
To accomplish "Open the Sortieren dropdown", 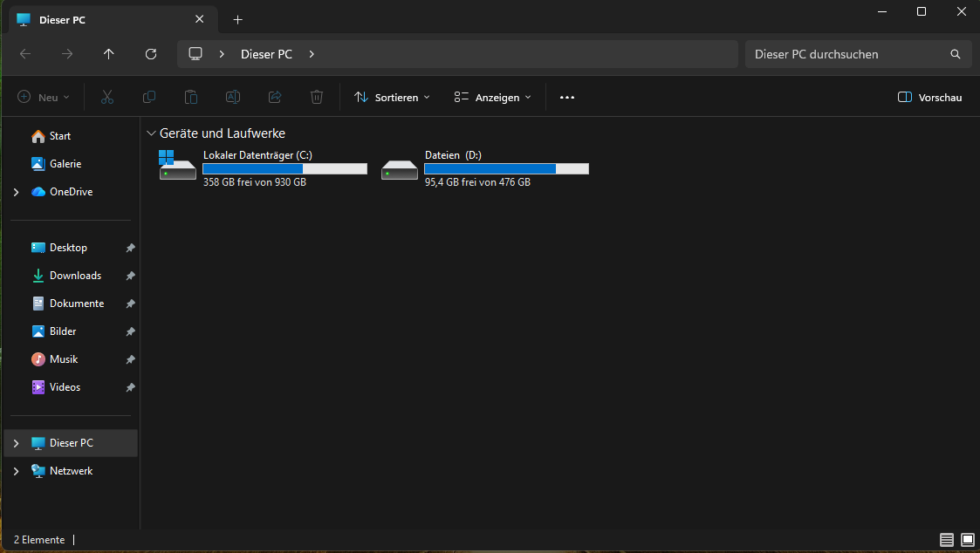I will (x=392, y=98).
